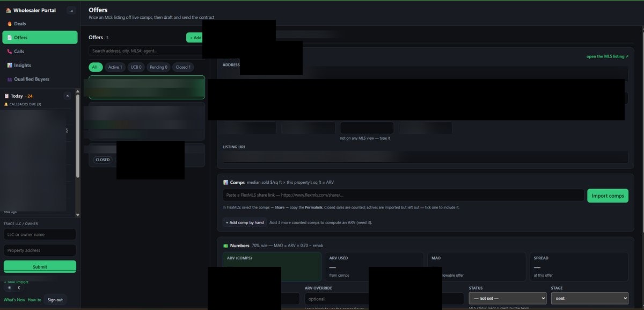Click the FlexMLS share link paste field

(x=403, y=195)
